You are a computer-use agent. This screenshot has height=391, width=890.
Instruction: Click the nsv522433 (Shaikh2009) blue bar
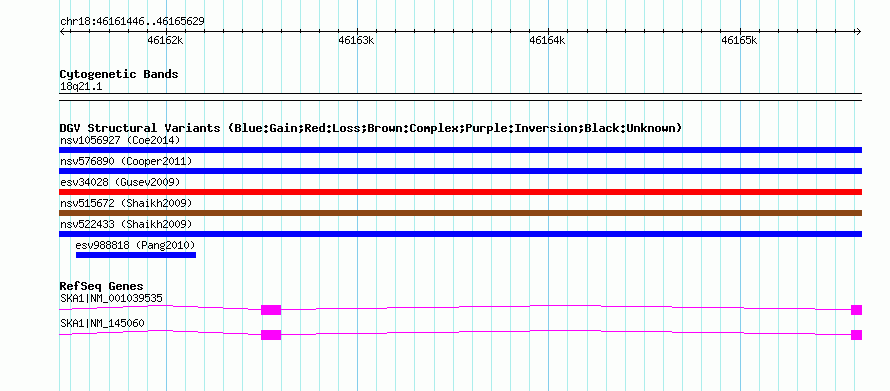(460, 234)
